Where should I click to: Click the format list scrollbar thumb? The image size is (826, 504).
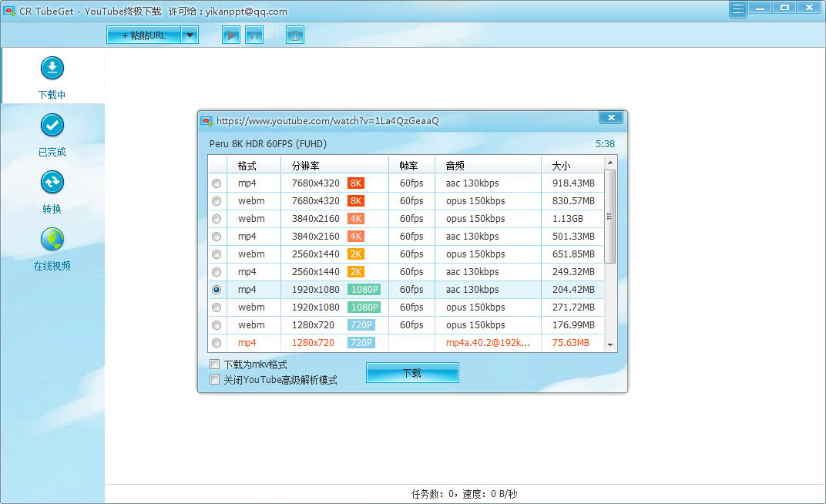[610, 216]
